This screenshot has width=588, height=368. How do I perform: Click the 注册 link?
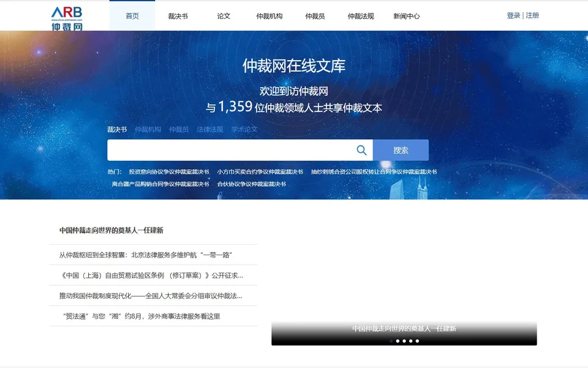point(532,15)
